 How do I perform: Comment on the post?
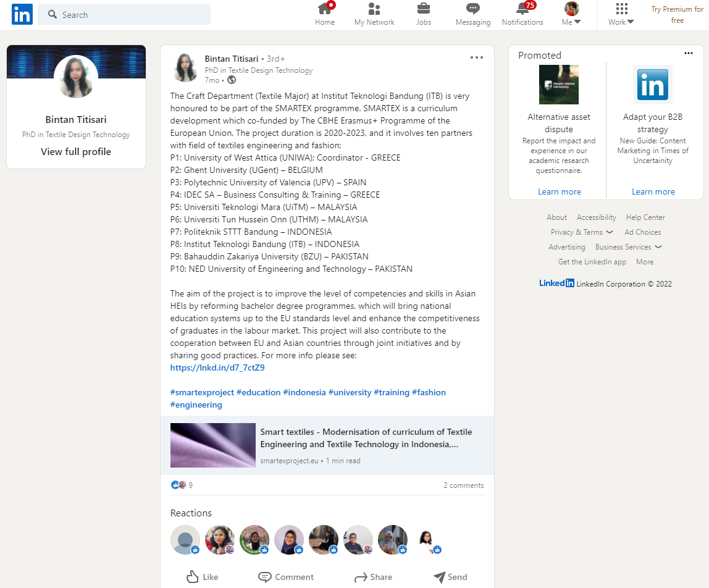pyautogui.click(x=286, y=577)
